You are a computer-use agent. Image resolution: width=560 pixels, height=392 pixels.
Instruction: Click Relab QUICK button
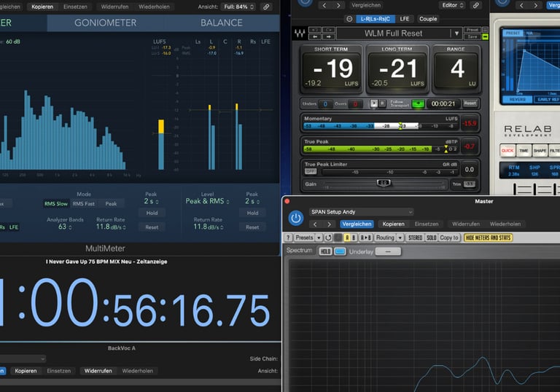tap(507, 150)
